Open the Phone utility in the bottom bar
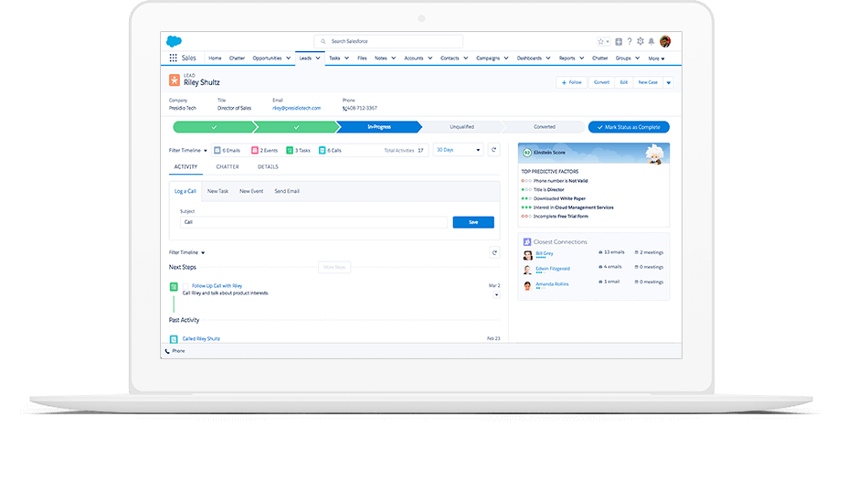The height and width of the screenshot is (490, 868). (x=175, y=351)
